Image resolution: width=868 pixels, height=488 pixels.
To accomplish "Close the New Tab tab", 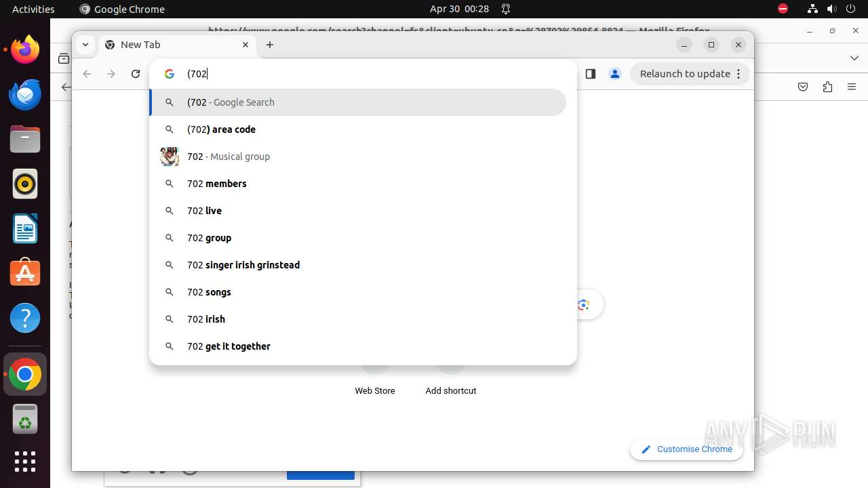I will click(245, 45).
